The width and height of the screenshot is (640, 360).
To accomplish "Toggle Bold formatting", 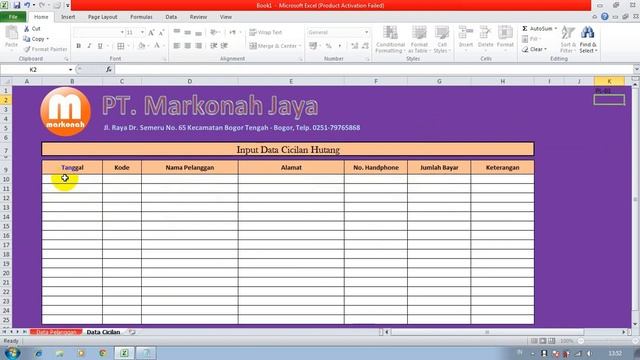I will pos(78,46).
